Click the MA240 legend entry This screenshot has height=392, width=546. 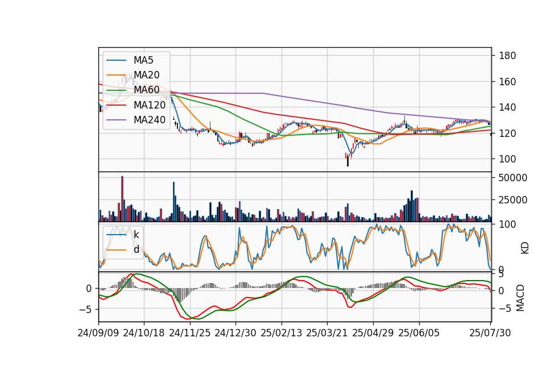(x=136, y=120)
